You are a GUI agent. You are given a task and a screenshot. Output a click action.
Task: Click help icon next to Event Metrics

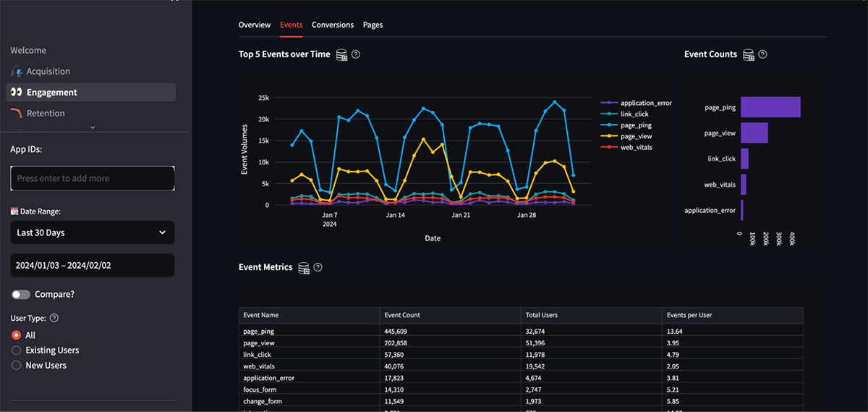tap(318, 268)
